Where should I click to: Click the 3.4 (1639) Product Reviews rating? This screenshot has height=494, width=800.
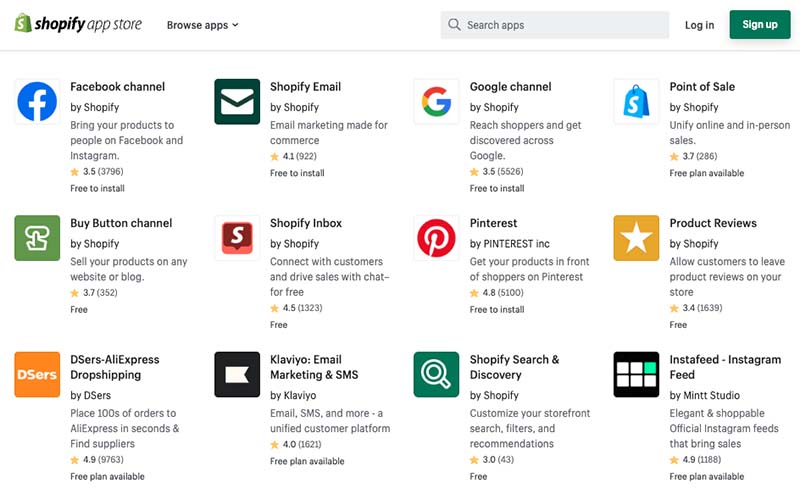pos(696,308)
